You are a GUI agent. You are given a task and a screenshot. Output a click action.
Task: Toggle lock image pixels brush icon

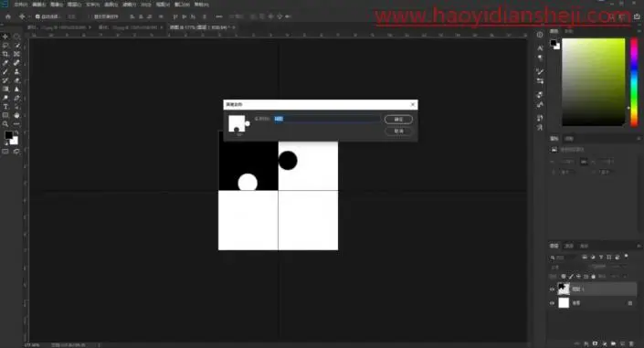571,277
